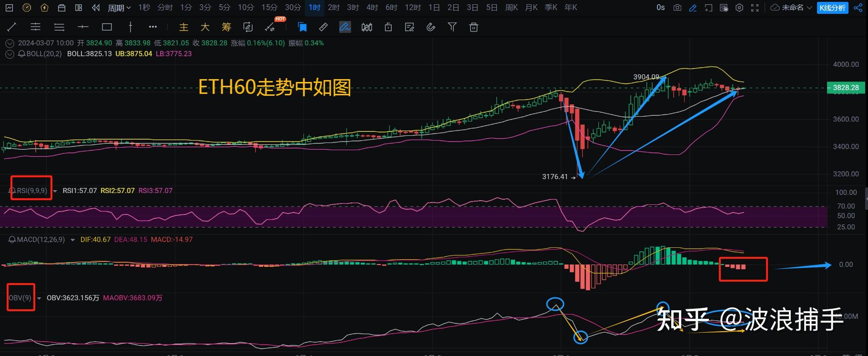Screen dimensions: 868x356
Task: Select the ruler measure tool
Action: tap(323, 27)
